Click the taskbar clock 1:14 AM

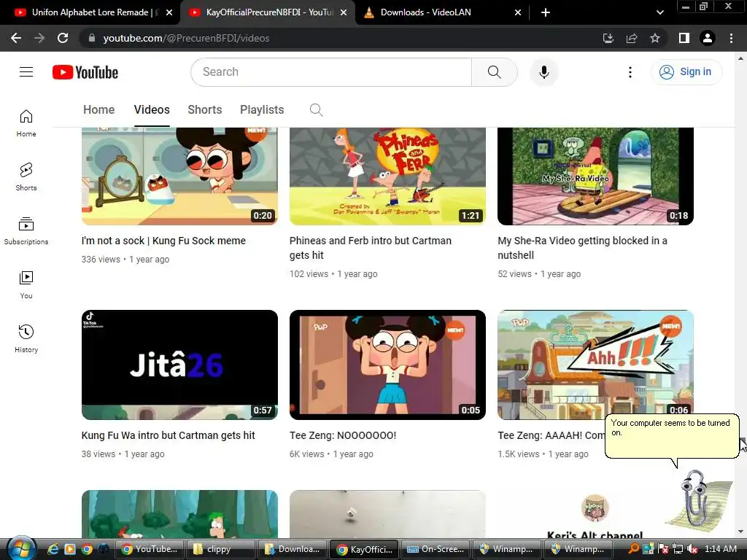click(720, 549)
